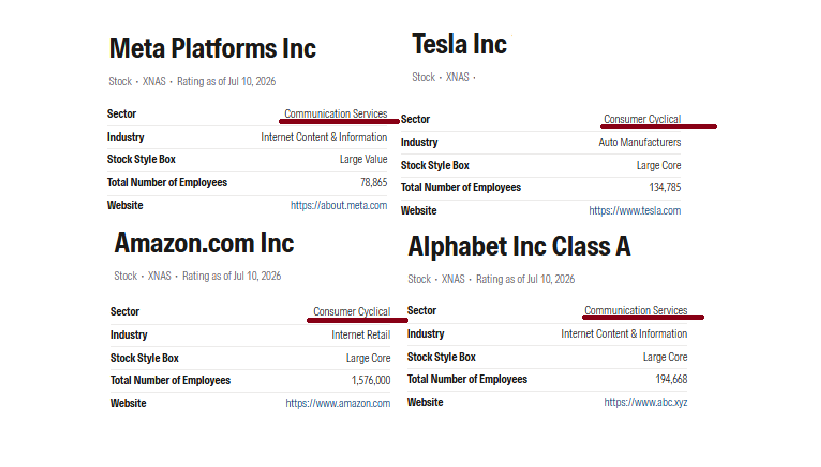The image size is (821, 467).
Task: Click Meta's Rating as of Jul 10, 2026 text
Action: pyautogui.click(x=226, y=81)
